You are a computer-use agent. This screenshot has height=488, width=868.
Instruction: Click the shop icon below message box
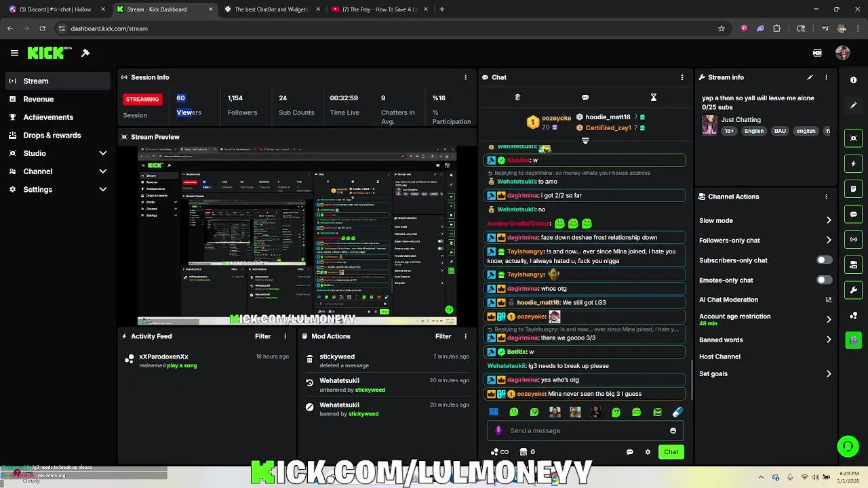coord(524,452)
